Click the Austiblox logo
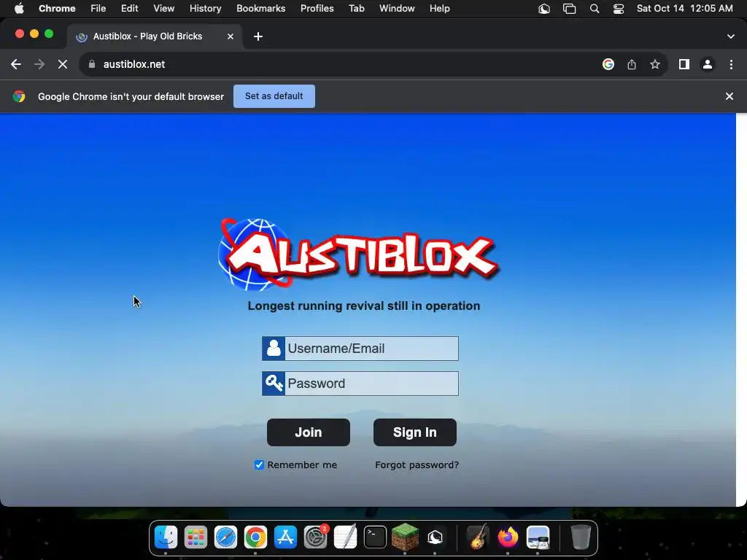Viewport: 747px width, 560px height. point(358,255)
